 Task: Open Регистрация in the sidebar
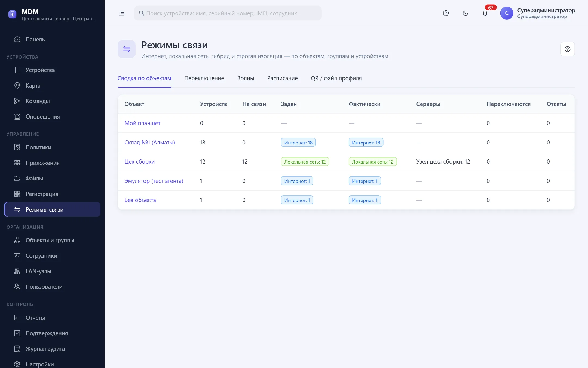52,194
